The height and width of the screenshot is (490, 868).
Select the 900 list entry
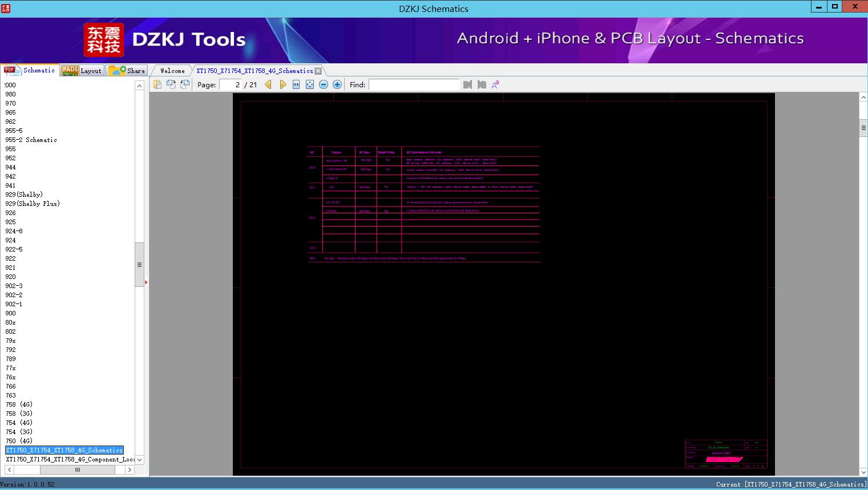coord(11,313)
